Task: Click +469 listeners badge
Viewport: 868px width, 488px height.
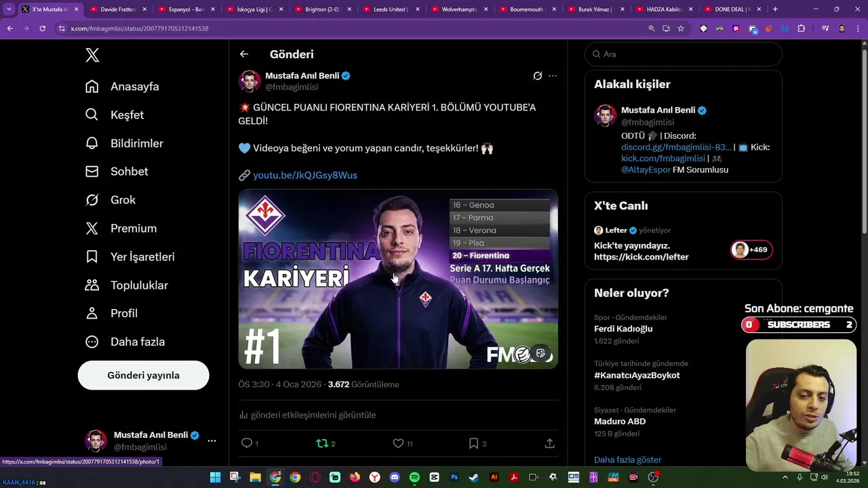Action: click(x=751, y=250)
